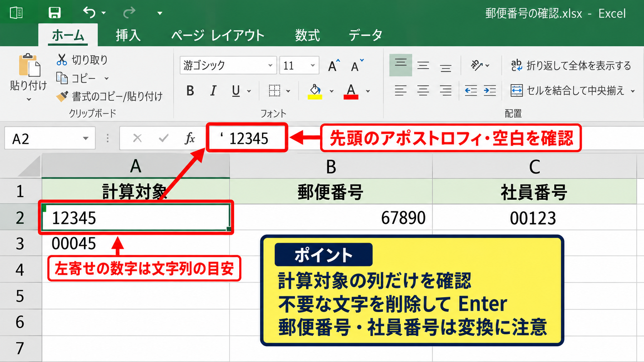The width and height of the screenshot is (644, 362).
Task: Click セルを結合して中央揃え merge button
Action: coord(567,90)
